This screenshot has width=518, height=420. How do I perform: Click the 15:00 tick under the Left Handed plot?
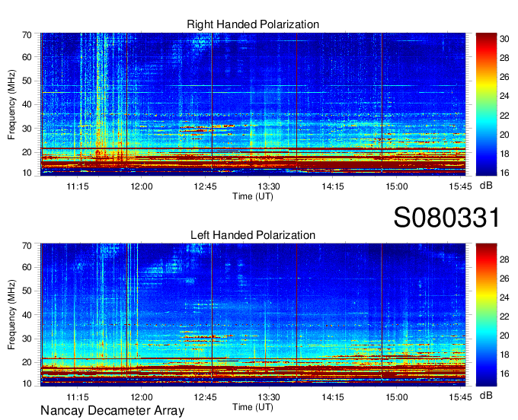pyautogui.click(x=397, y=397)
